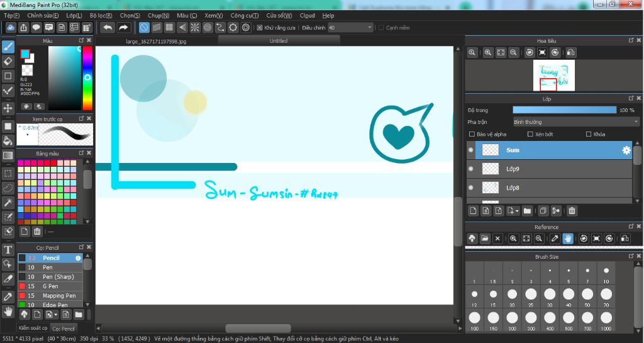Zoom in on the Navigator panel
644x343 pixels.
(x=487, y=53)
